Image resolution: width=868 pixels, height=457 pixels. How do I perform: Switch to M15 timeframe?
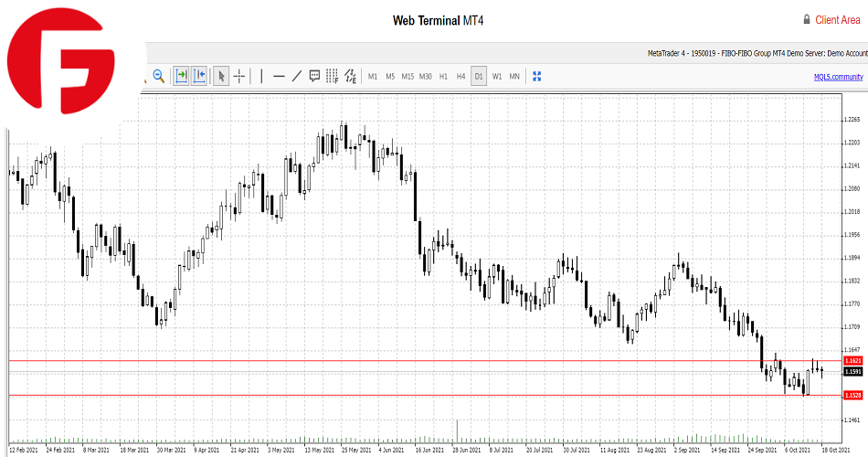tap(408, 77)
